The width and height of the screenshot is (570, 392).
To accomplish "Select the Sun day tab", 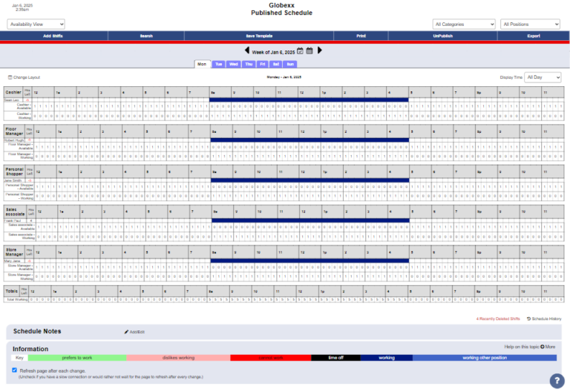I will pyautogui.click(x=290, y=65).
